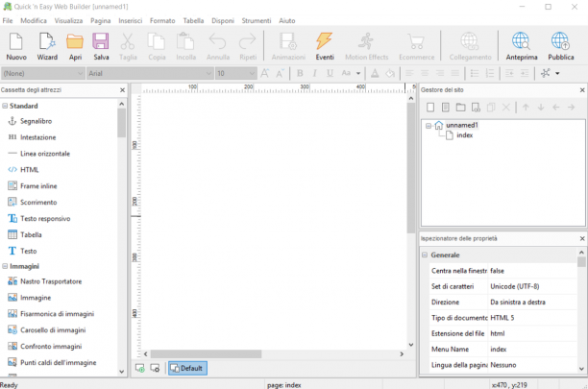Close the Cassetta degli attrezzi panel
The height and width of the screenshot is (389, 588).
[x=122, y=90]
